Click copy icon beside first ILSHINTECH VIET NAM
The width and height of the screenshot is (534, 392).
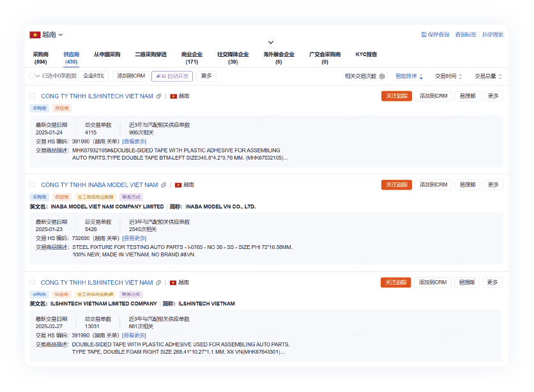click(159, 96)
